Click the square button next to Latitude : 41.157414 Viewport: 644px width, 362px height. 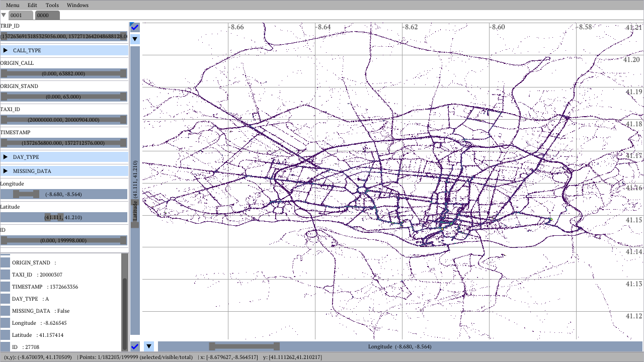pos(5,335)
